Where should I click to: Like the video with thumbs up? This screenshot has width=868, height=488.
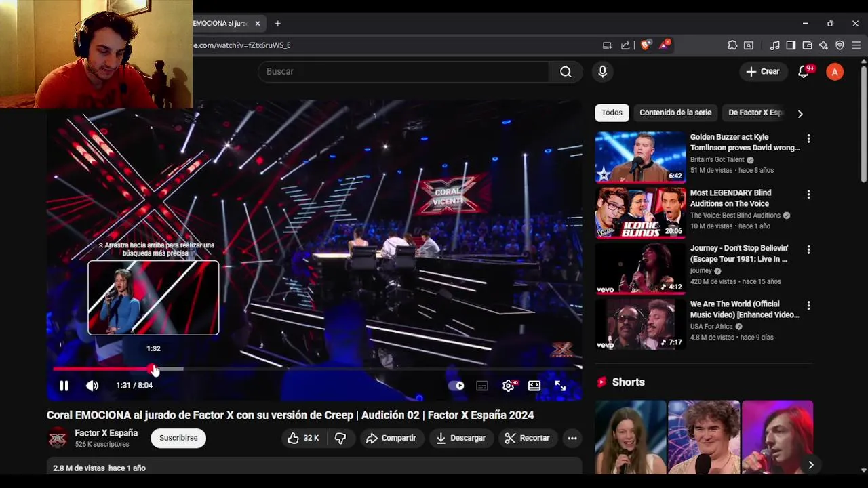pyautogui.click(x=303, y=438)
